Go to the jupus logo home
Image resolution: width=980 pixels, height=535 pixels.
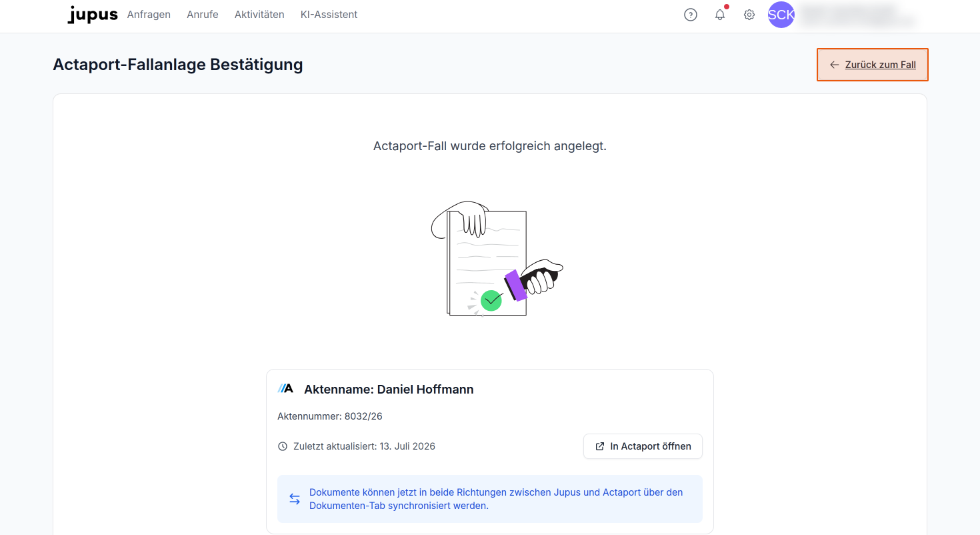coord(93,15)
